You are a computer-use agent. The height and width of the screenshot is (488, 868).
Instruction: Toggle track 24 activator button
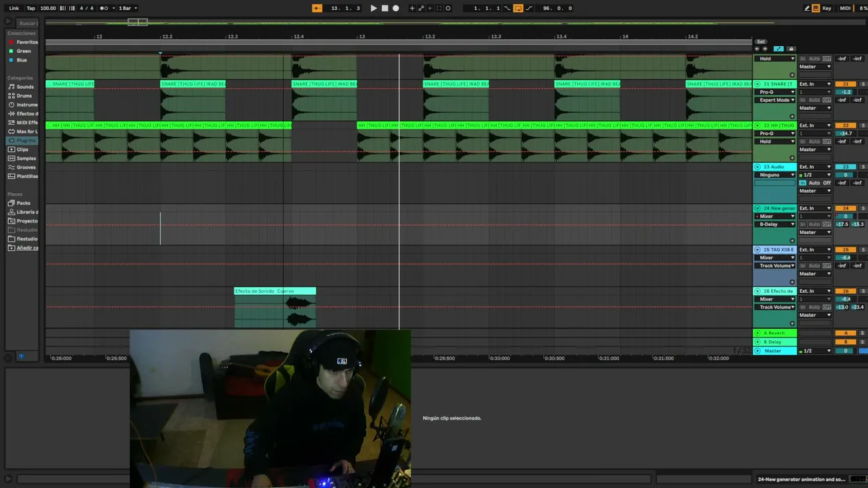tap(846, 208)
